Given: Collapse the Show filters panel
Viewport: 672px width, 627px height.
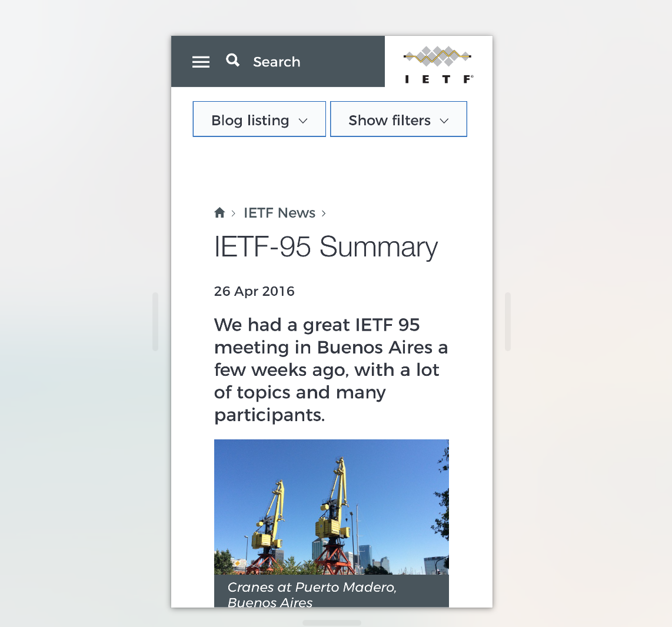Looking at the screenshot, I should click(x=398, y=119).
